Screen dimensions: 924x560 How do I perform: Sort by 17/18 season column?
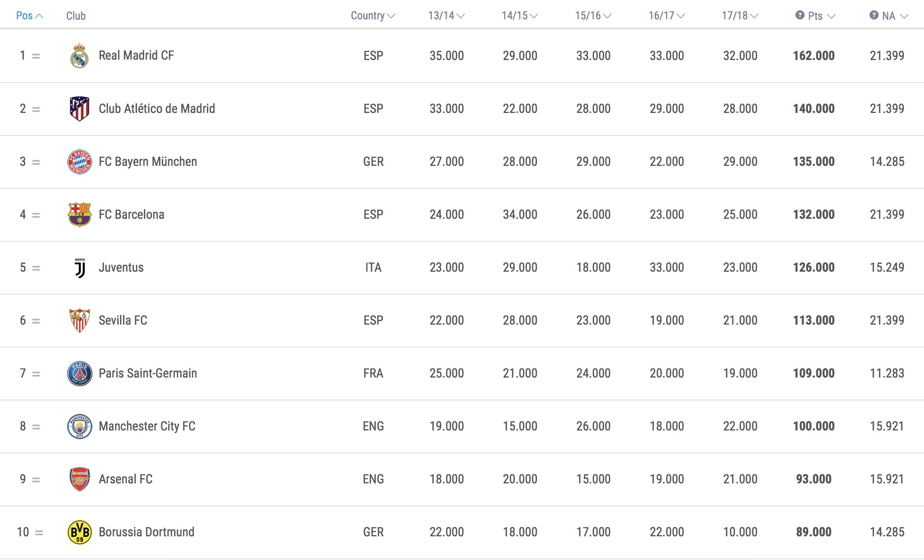coord(740,16)
